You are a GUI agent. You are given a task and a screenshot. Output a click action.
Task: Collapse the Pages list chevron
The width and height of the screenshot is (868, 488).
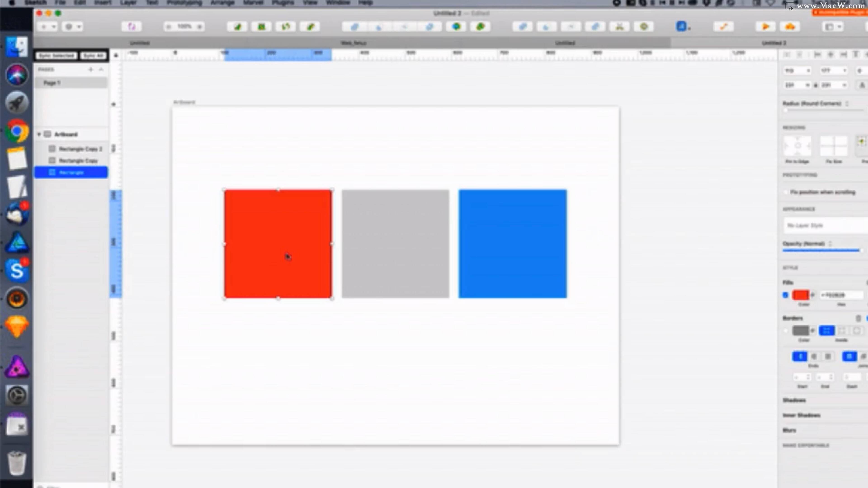(101, 69)
